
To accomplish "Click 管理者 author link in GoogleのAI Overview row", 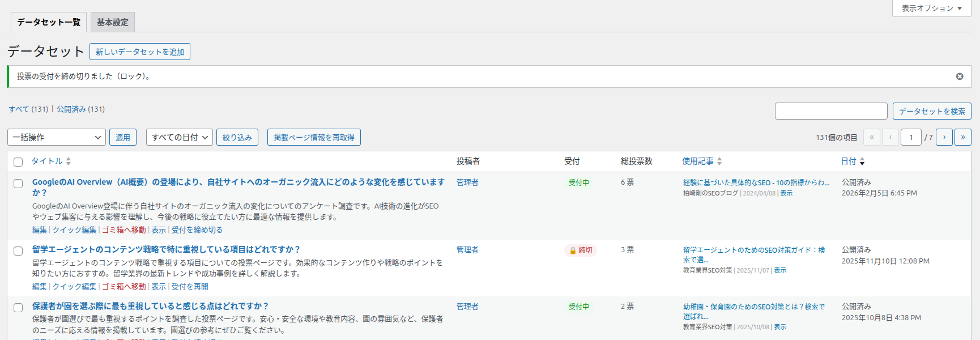I will (467, 182).
